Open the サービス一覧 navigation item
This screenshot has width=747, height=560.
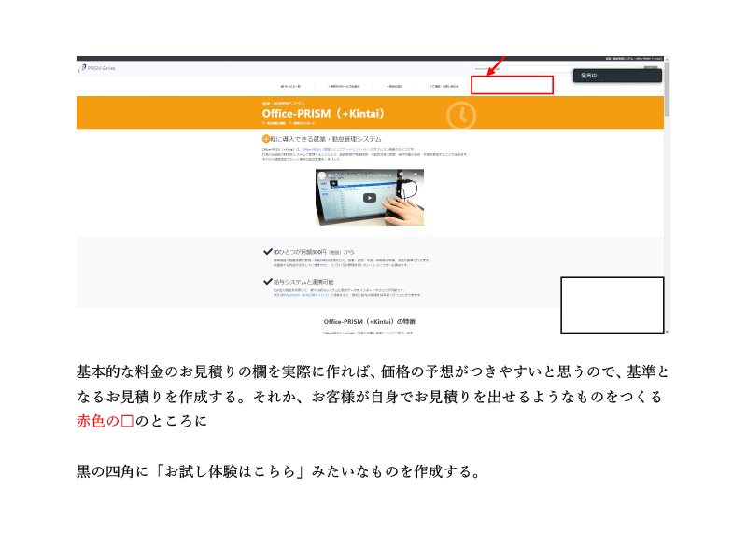(x=290, y=86)
